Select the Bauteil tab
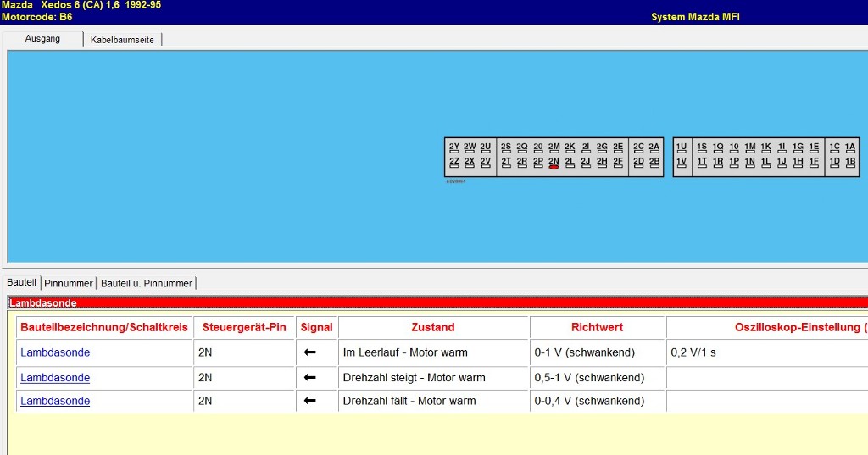Viewport: 868px width, 455px height. pyautogui.click(x=21, y=282)
